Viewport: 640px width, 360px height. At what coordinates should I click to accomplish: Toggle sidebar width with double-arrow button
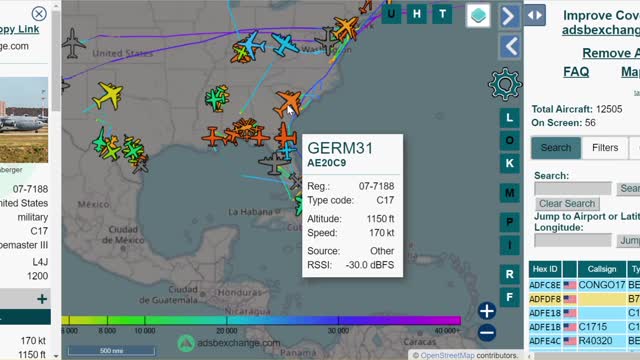(x=535, y=15)
